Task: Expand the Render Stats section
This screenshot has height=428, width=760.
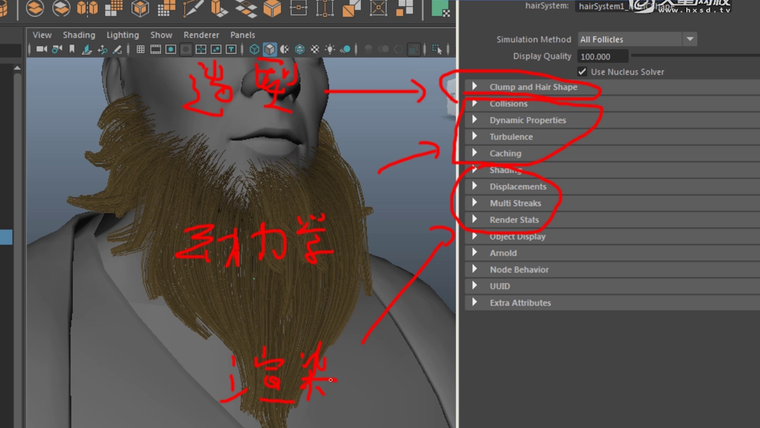Action: [x=475, y=220]
